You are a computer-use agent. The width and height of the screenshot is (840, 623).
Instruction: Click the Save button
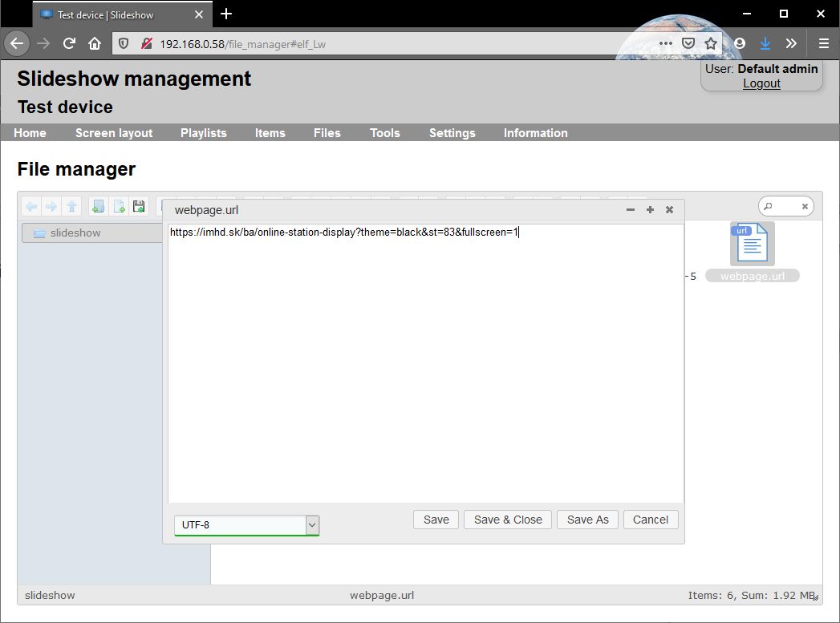tap(436, 520)
